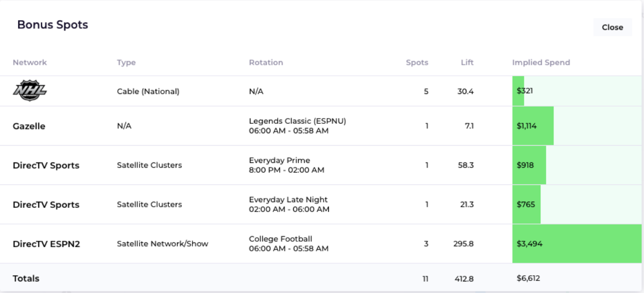Click the NHL Network logo icon
Image resolution: width=644 pixels, height=293 pixels.
(30, 91)
